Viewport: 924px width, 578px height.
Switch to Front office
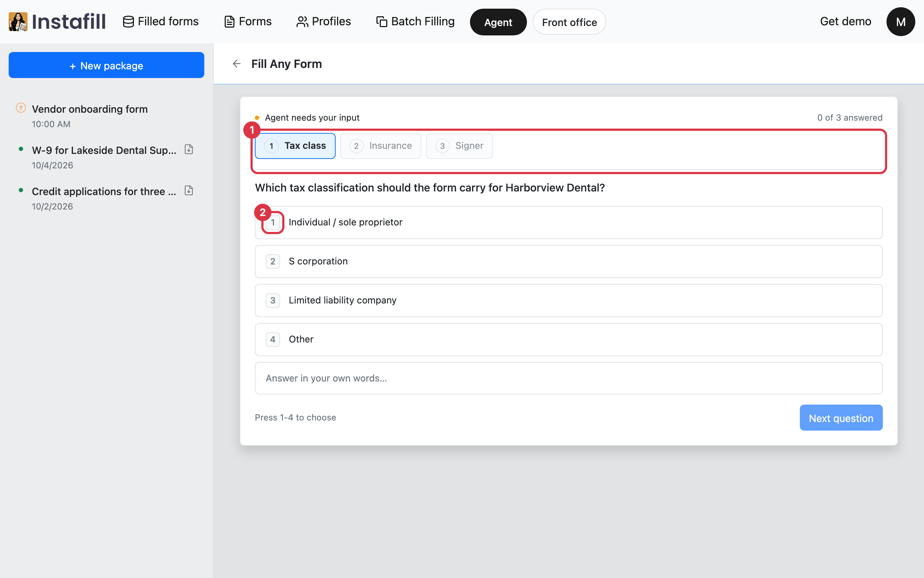click(569, 22)
